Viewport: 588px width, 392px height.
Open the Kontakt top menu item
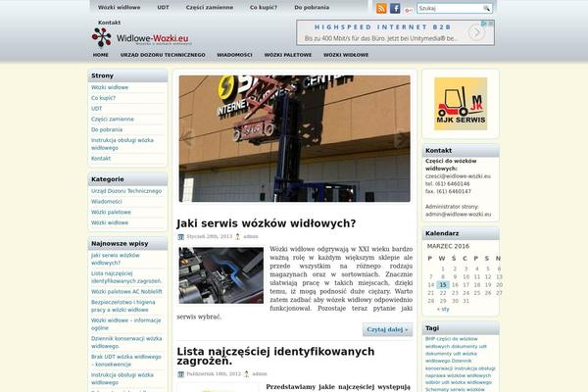coord(109,23)
